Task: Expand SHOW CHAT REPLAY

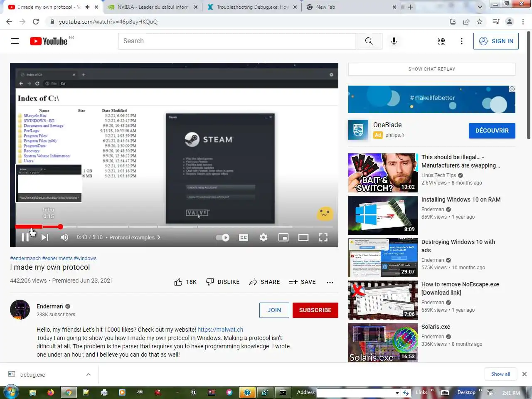Action: click(x=432, y=69)
